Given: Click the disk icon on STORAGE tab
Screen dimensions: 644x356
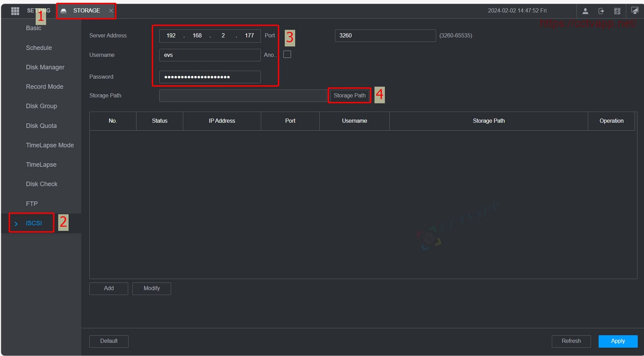Looking at the screenshot, I should [x=63, y=11].
